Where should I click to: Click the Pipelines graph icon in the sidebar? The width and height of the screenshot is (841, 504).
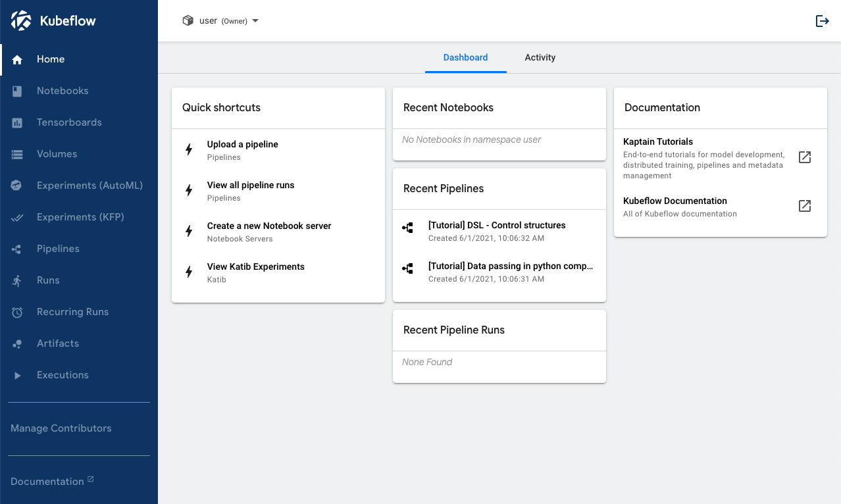17,249
